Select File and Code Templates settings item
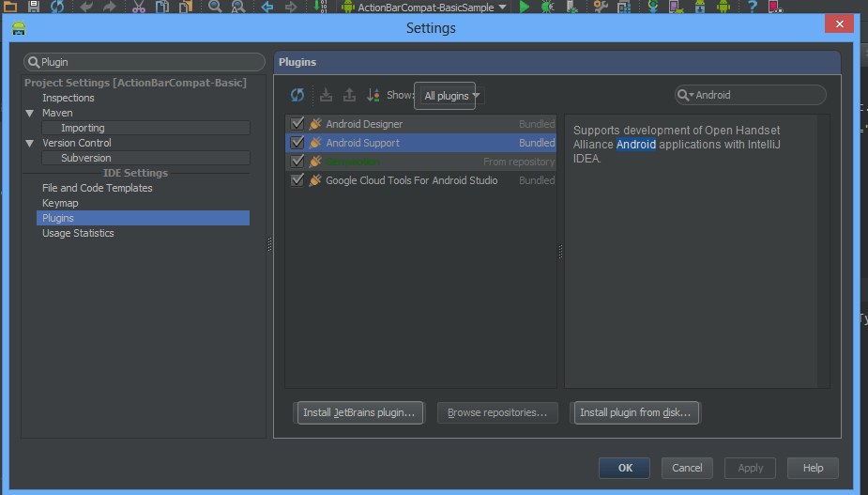 (x=97, y=188)
